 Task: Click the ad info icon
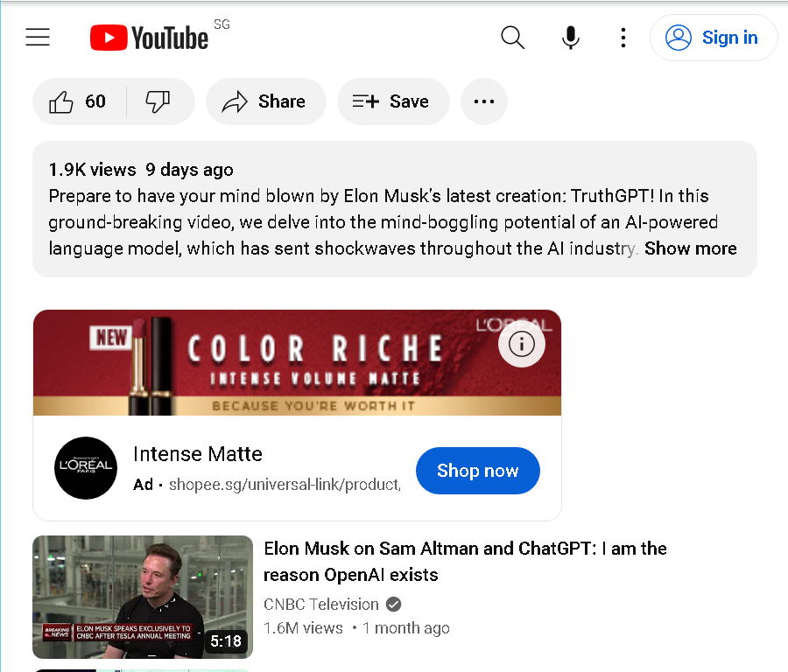click(x=521, y=344)
